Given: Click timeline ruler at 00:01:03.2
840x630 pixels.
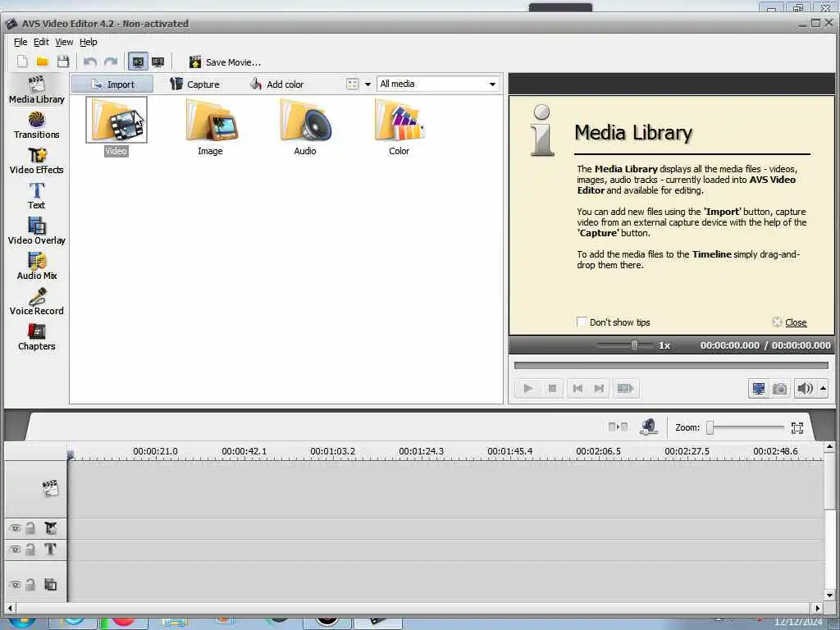Looking at the screenshot, I should point(332,451).
